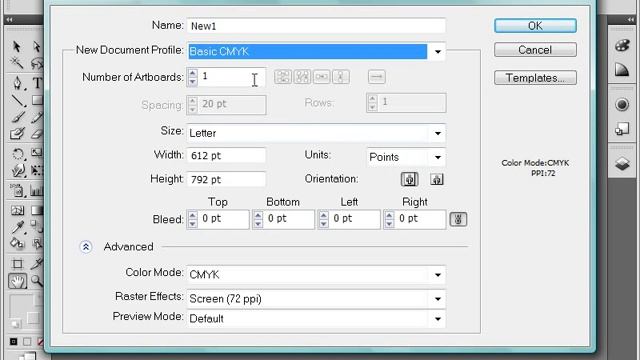Open the Size dropdown showing Letter
This screenshot has width=640, height=360.
[316, 133]
